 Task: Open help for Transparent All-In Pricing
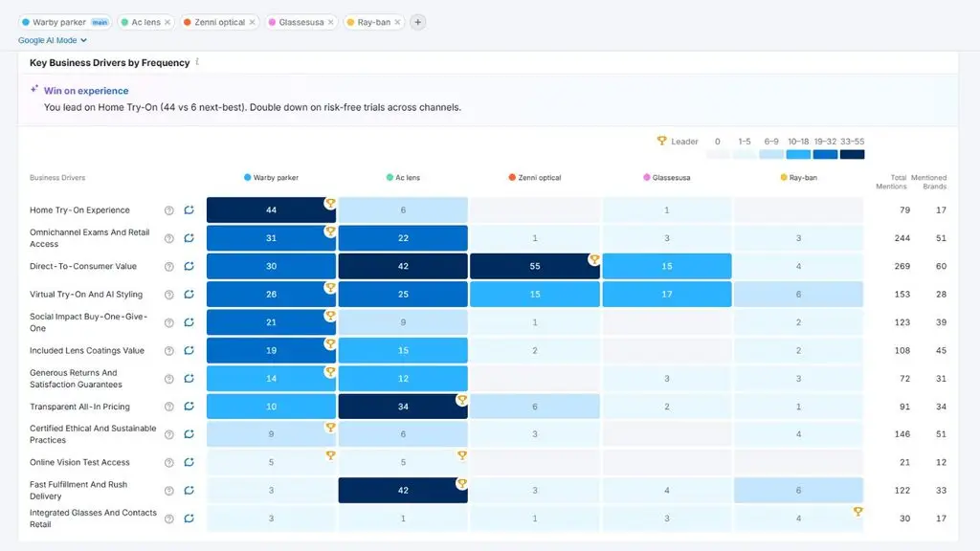(x=168, y=407)
